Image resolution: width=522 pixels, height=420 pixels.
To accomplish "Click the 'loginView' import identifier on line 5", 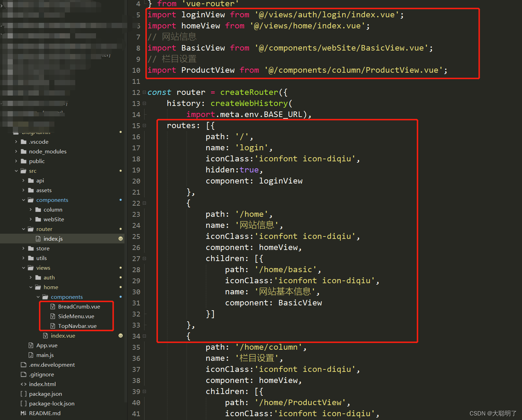I will 203,15.
